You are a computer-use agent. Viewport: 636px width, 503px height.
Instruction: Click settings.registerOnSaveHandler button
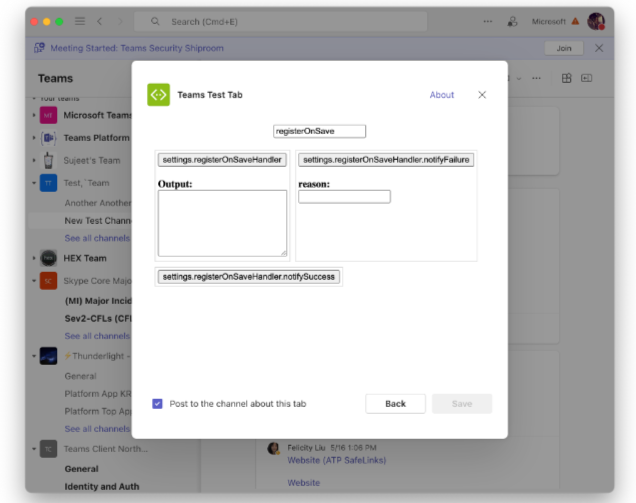(222, 159)
